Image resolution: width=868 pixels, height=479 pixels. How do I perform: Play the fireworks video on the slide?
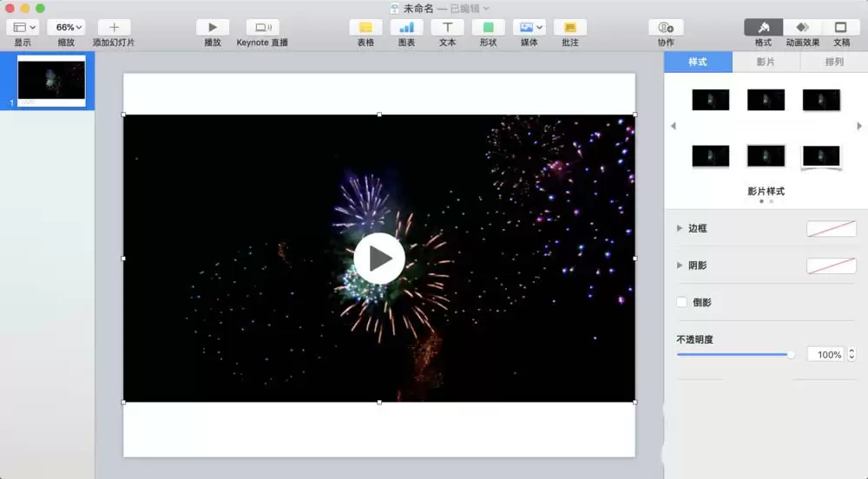(379, 259)
